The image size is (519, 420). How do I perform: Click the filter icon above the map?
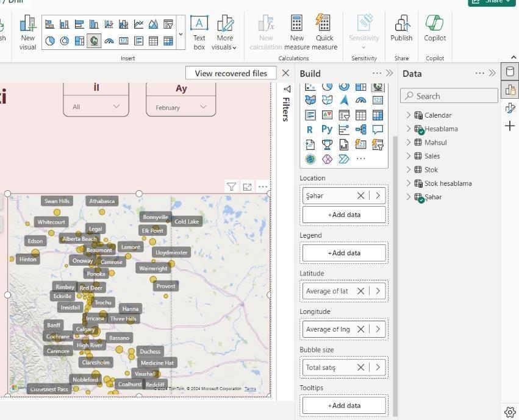point(231,187)
